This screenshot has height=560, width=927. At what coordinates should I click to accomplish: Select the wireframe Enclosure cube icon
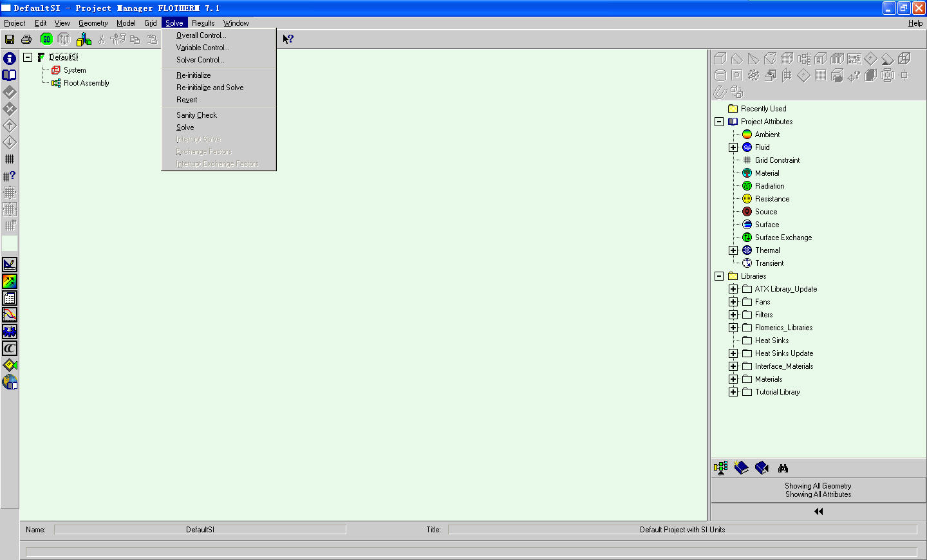(904, 59)
